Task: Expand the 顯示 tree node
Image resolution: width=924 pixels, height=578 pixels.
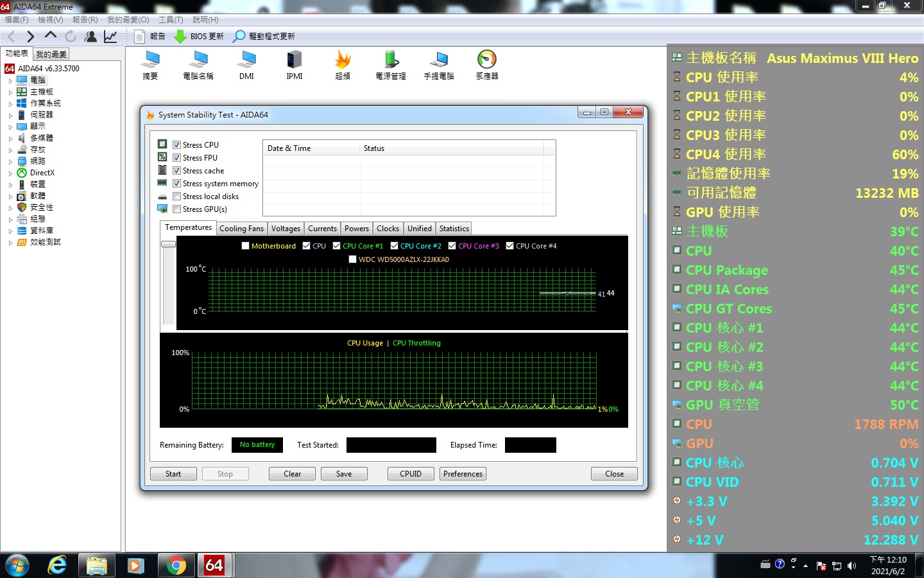Action: [10, 127]
